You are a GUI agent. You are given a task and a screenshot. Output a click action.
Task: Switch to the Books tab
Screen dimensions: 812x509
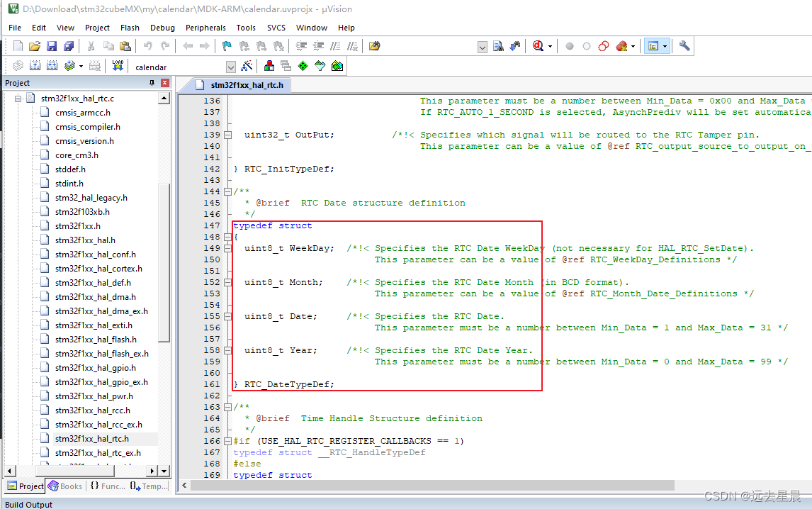pyautogui.click(x=65, y=486)
